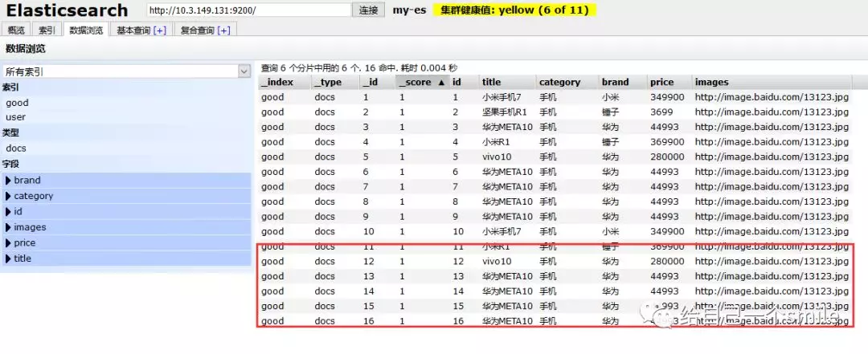Expand the id field filter

[x=127, y=211]
